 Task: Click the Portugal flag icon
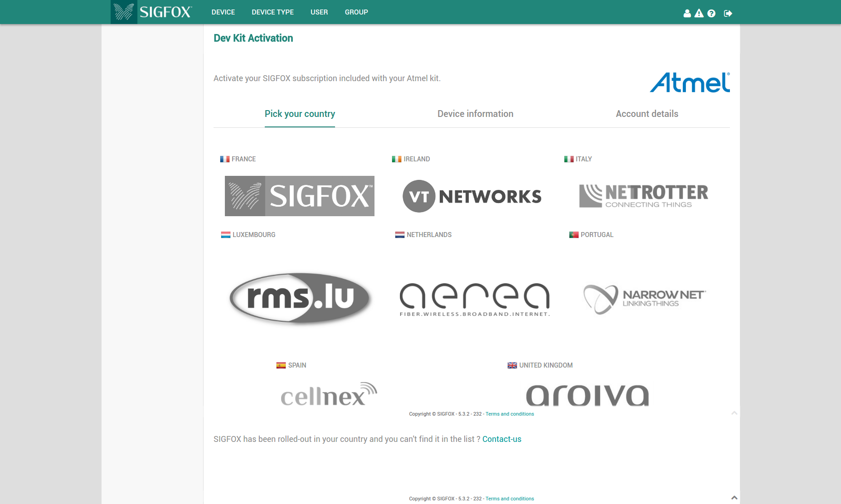574,235
